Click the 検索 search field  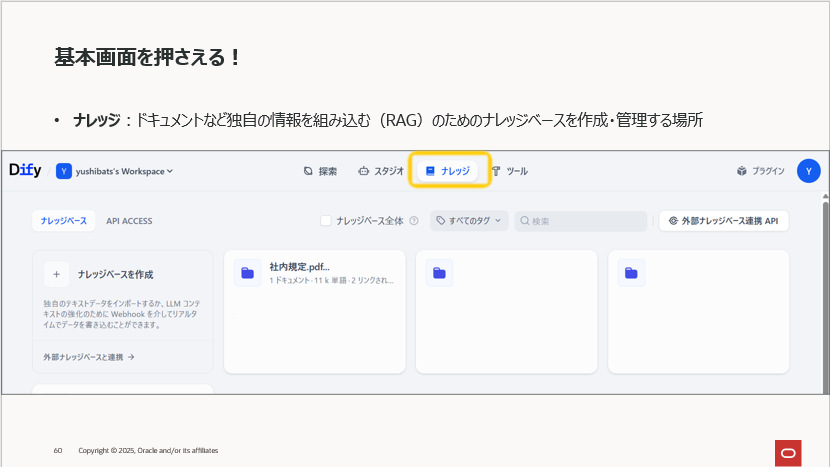coord(581,221)
